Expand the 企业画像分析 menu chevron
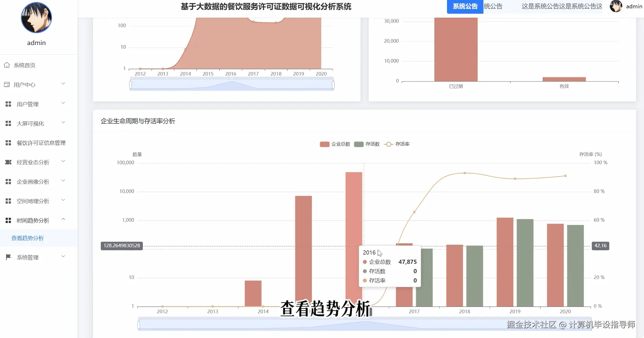Image resolution: width=644 pixels, height=338 pixels. tap(63, 181)
